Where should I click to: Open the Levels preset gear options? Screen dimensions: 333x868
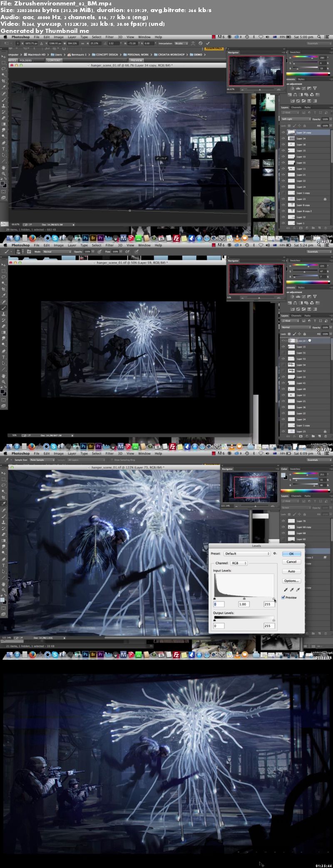(275, 554)
